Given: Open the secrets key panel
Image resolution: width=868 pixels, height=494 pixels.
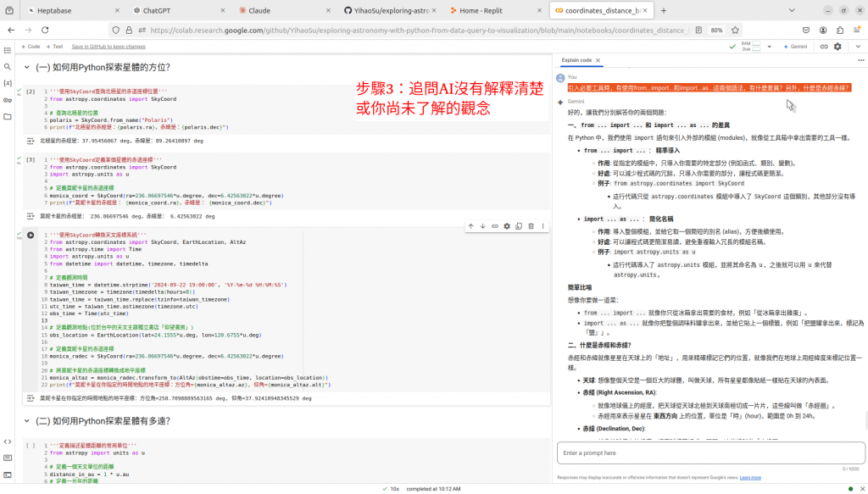Looking at the screenshot, I should coord(7,100).
